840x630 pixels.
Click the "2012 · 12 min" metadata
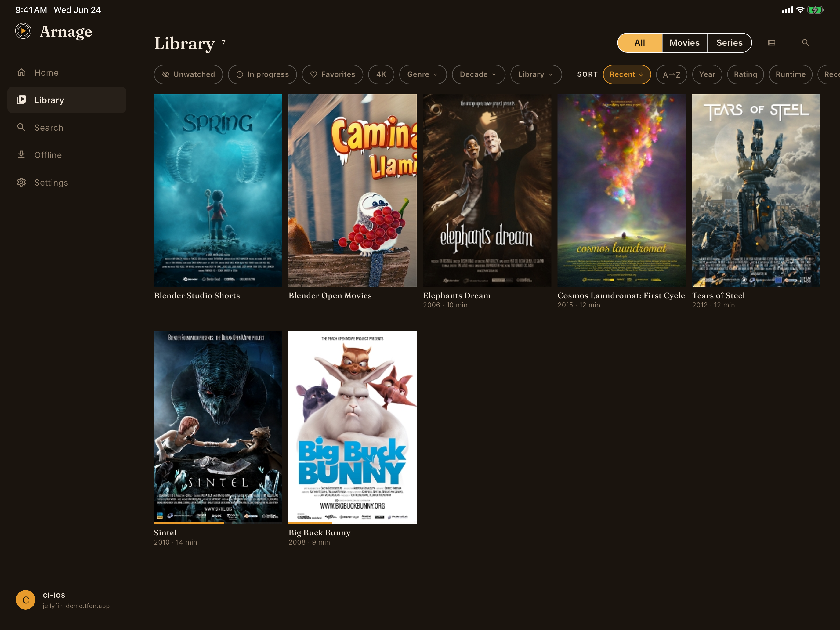point(713,305)
